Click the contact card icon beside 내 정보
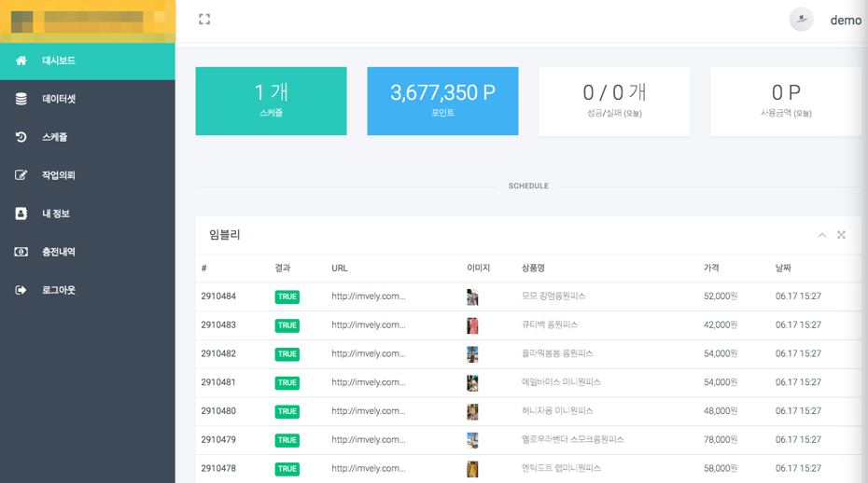This screenshot has height=483, width=868. pos(21,214)
